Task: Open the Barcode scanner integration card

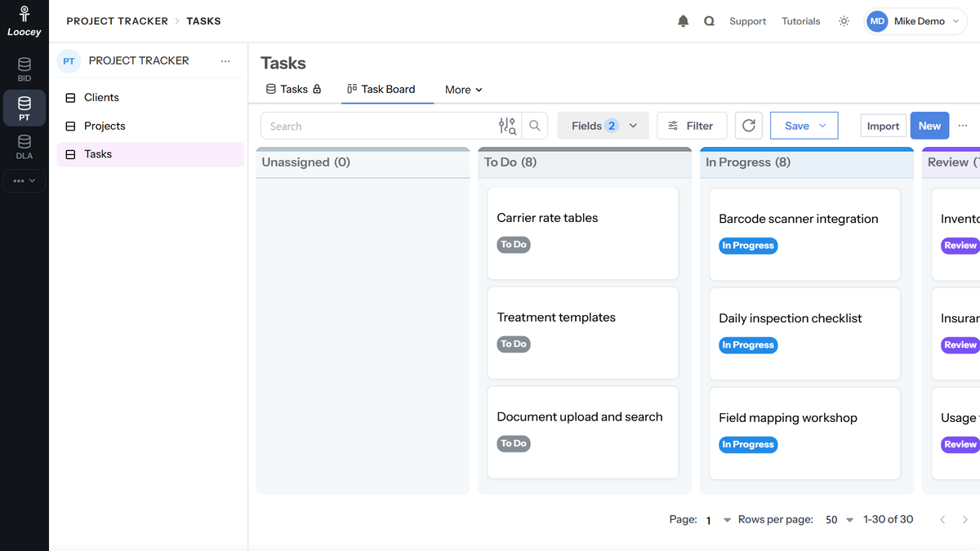Action: click(x=805, y=234)
